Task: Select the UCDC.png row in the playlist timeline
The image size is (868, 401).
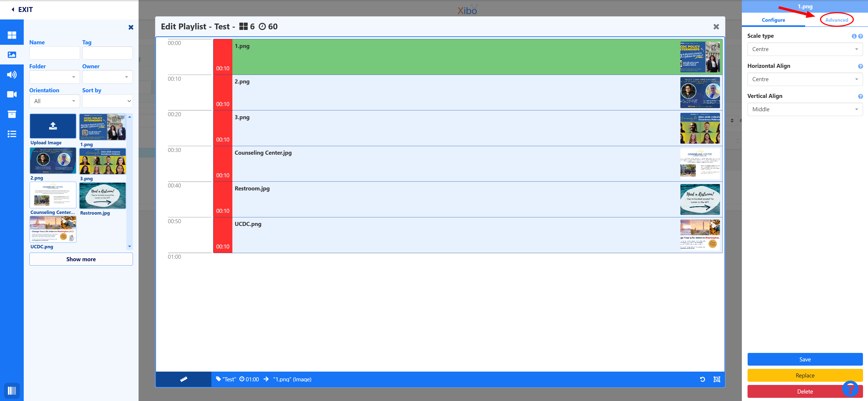Action: pos(468,235)
